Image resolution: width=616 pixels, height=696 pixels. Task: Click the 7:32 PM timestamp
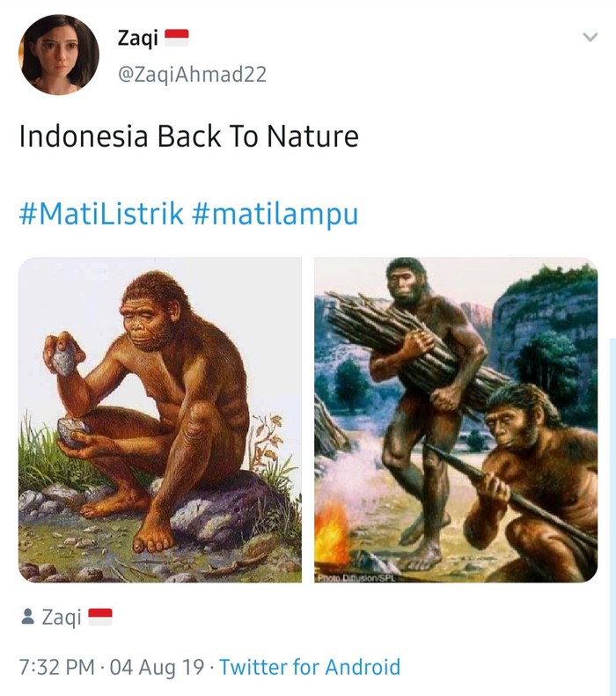[x=57, y=667]
